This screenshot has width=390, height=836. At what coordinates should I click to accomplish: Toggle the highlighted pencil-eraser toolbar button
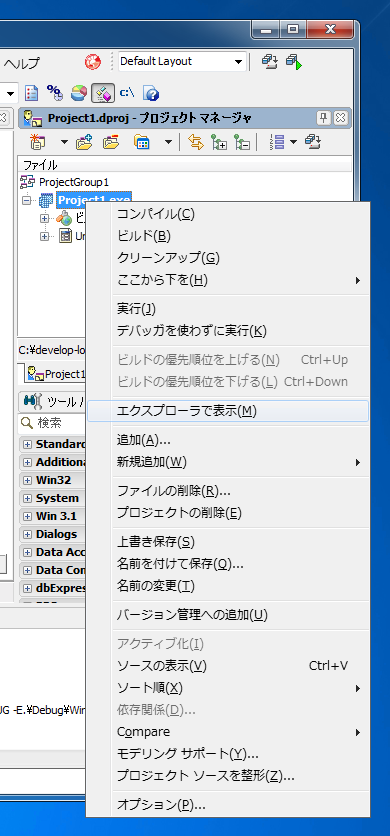[103, 93]
